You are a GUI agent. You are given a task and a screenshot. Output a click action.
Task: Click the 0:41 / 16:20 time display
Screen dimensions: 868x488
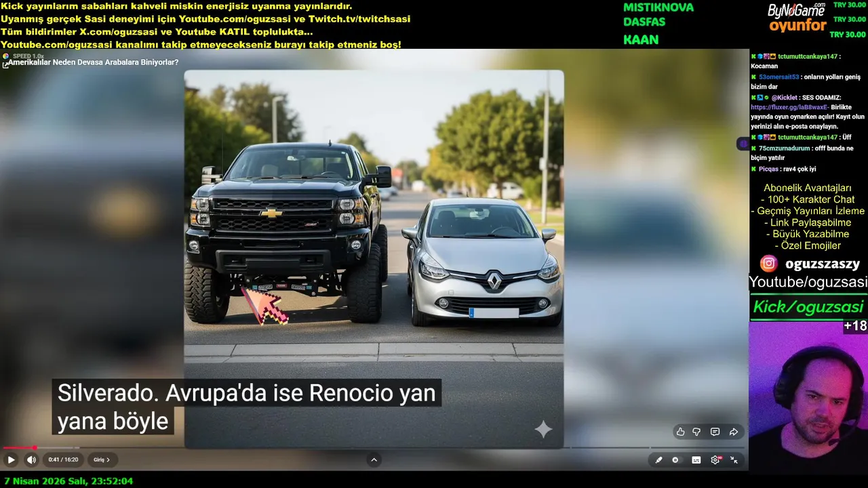tap(63, 460)
